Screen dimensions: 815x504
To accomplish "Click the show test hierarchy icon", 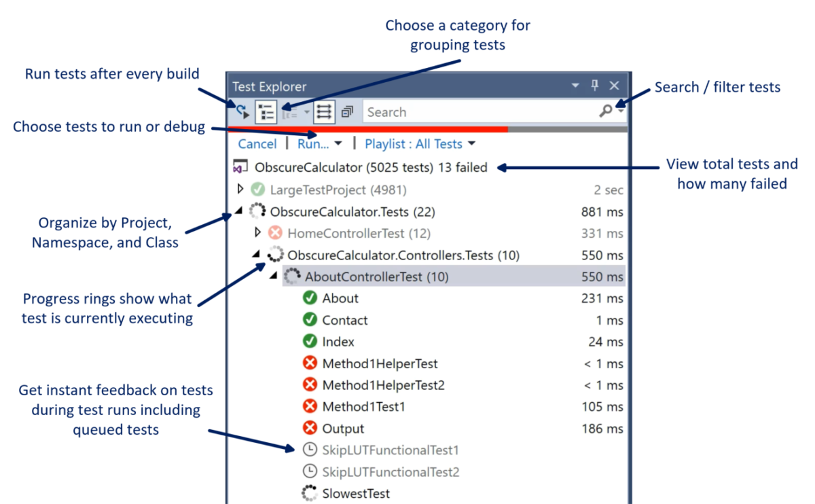I will click(324, 111).
